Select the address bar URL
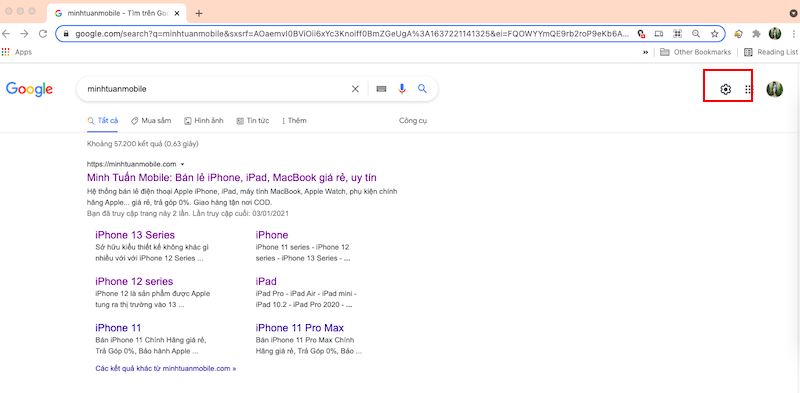This screenshot has height=393, width=800. click(x=352, y=34)
